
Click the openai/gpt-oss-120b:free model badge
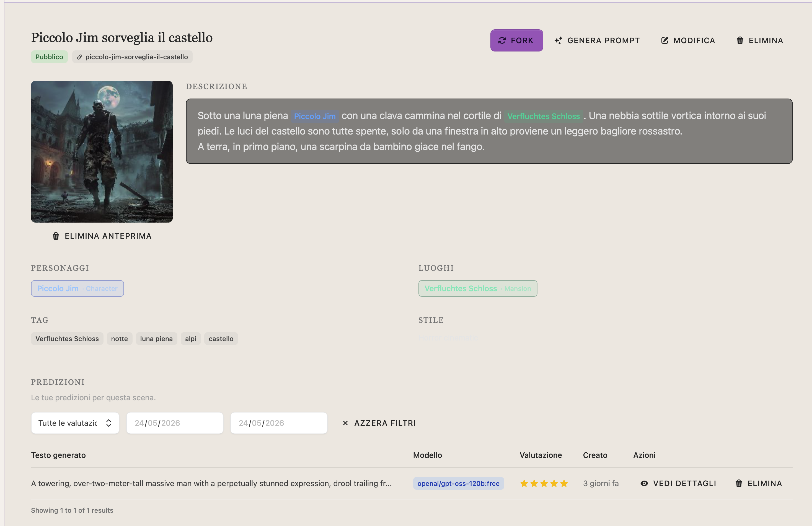pyautogui.click(x=458, y=483)
